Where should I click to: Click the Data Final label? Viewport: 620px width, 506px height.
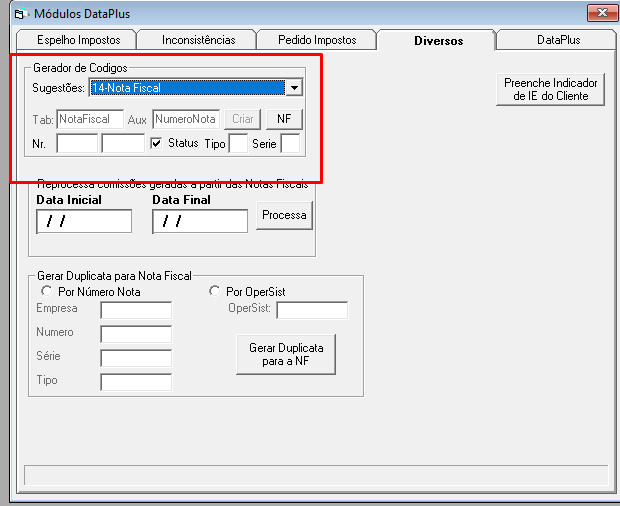[x=181, y=200]
